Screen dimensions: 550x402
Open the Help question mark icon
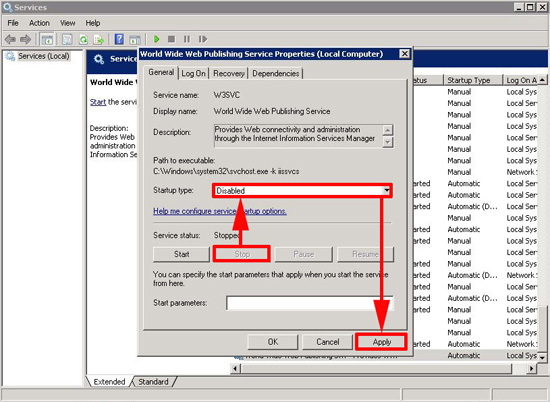pyautogui.click(x=119, y=39)
